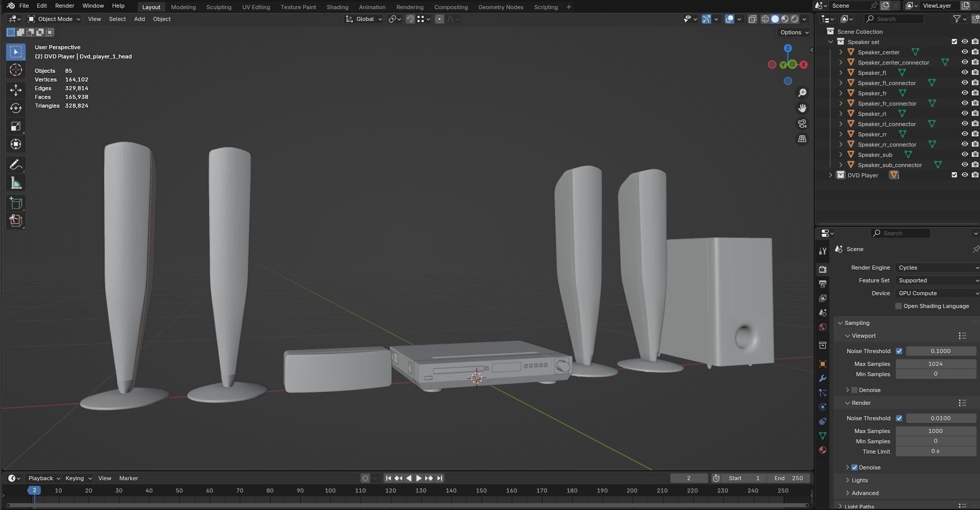Click the pan hand viewport icon
This screenshot has width=980, height=510.
[802, 108]
